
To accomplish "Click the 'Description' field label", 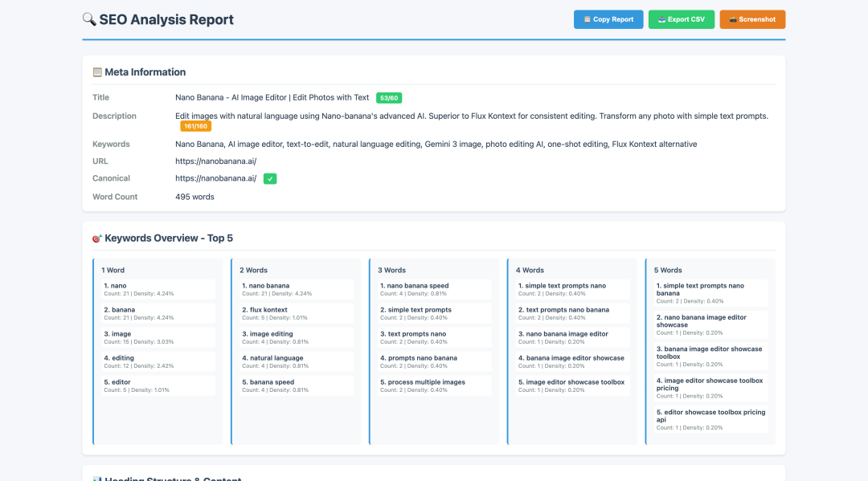I will (x=114, y=116).
